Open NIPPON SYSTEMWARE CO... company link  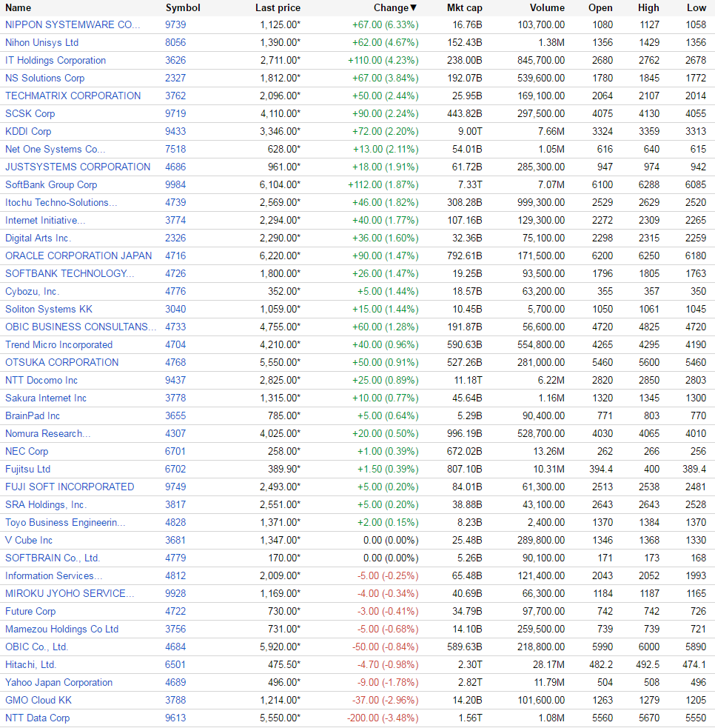pos(73,24)
